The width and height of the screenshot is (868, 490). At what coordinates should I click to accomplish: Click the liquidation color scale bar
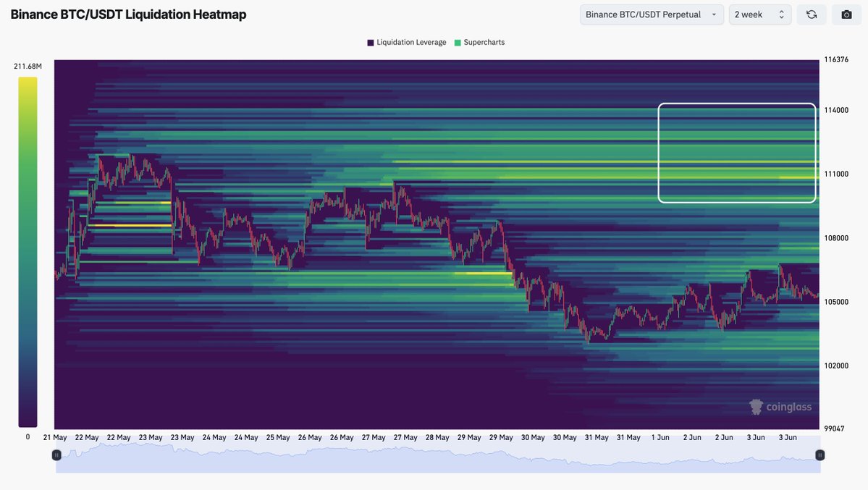pos(28,252)
